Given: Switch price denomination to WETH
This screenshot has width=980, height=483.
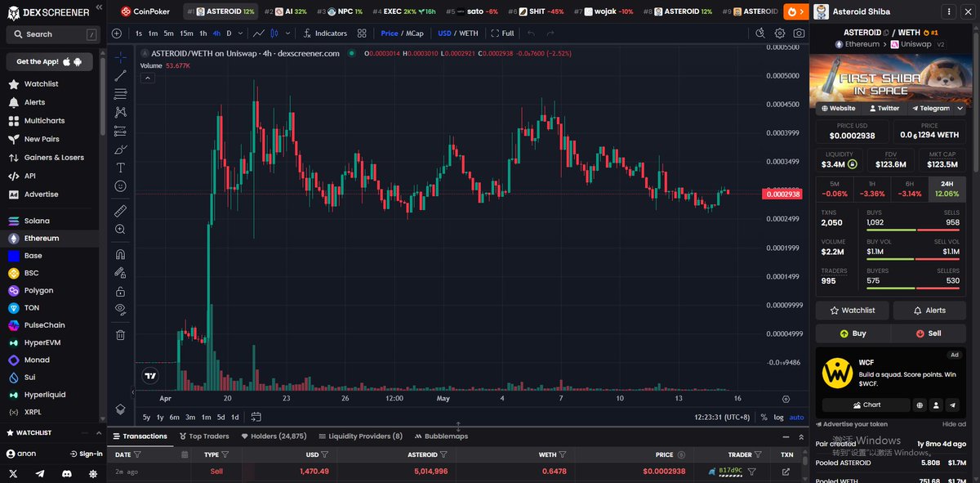Looking at the screenshot, I should tap(469, 34).
